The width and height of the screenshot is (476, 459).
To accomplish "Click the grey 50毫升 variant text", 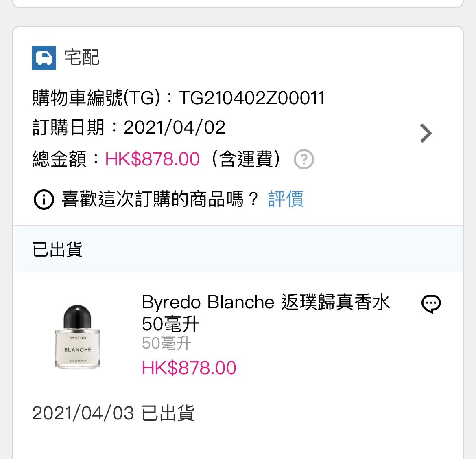I will pos(166,343).
